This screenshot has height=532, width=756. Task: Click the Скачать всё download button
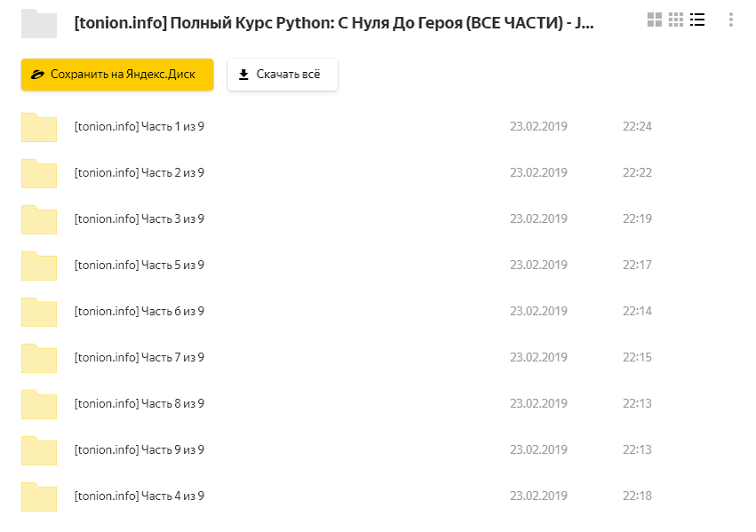click(x=283, y=75)
